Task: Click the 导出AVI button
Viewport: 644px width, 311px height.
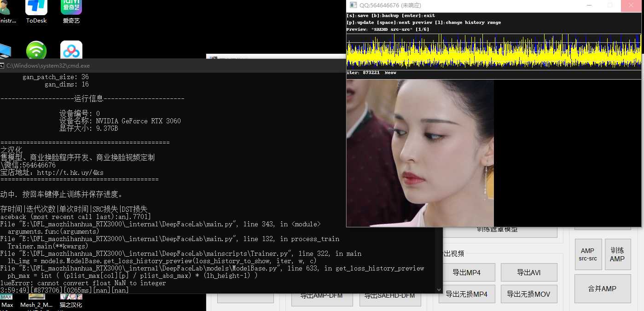Action: [529, 272]
